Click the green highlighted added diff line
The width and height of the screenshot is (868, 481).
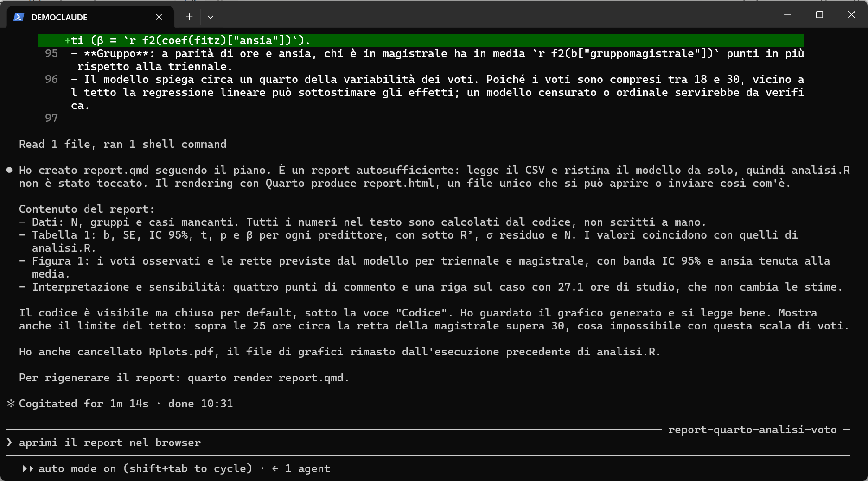[x=421, y=40]
